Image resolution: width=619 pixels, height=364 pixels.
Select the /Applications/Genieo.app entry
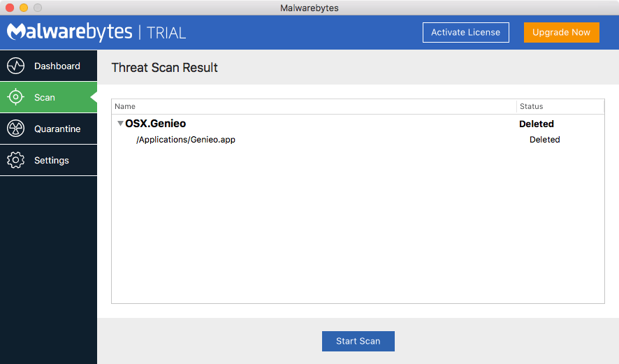tap(186, 140)
